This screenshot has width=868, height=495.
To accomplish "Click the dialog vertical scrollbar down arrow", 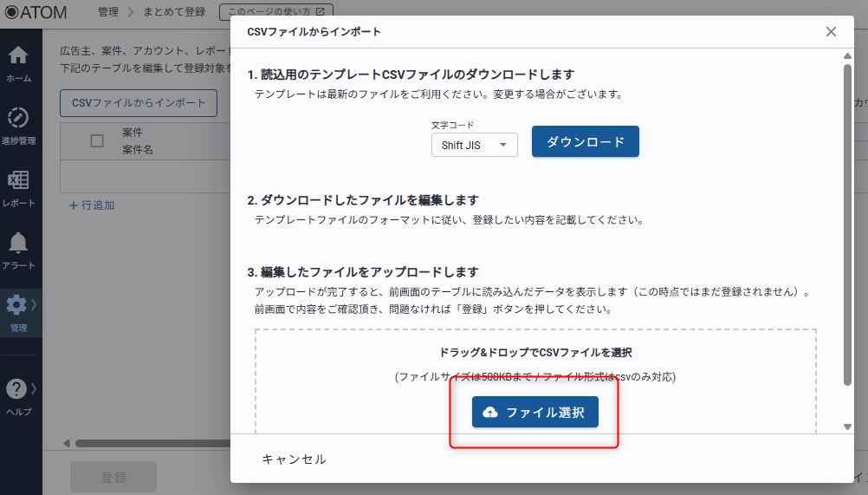I will pyautogui.click(x=847, y=427).
